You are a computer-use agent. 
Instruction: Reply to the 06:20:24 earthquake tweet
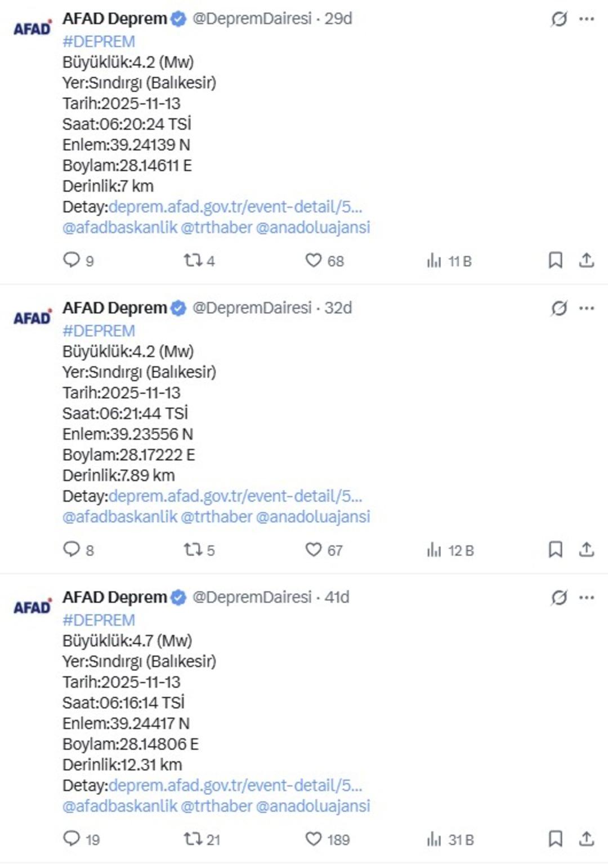[71, 260]
